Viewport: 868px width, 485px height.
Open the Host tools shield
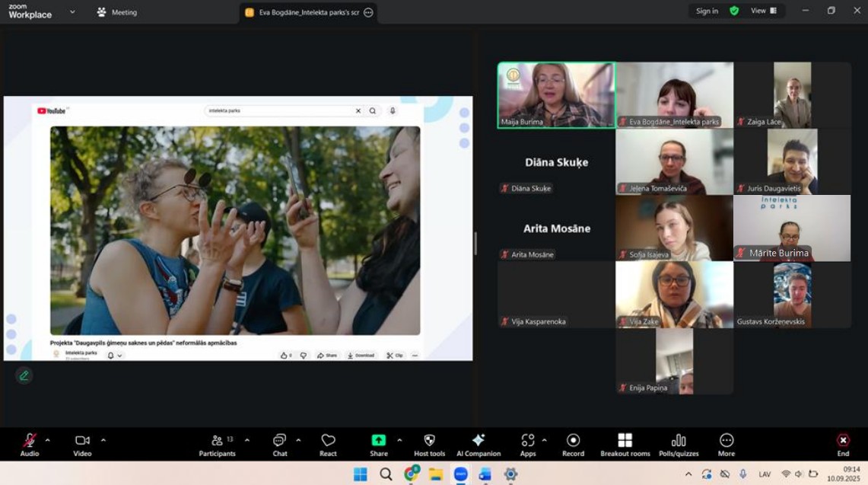click(x=429, y=445)
